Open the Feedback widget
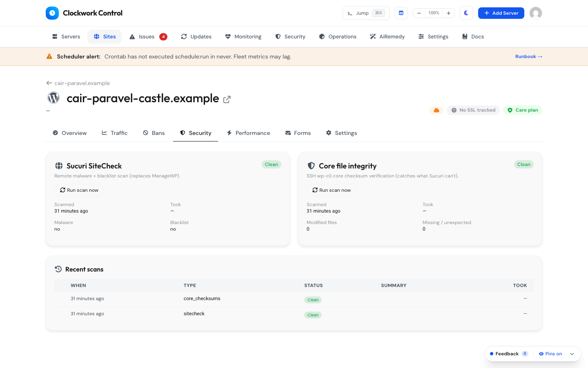Viewport: 588px width, 368px height. (x=509, y=354)
